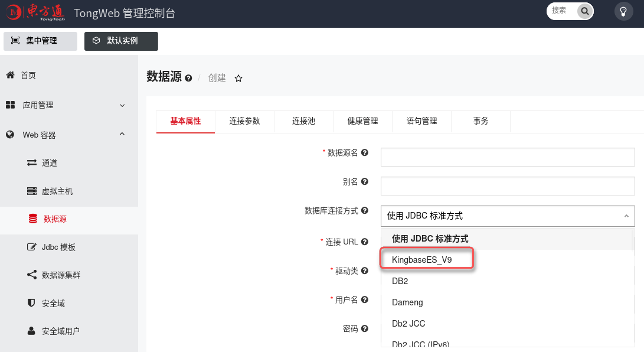This screenshot has height=352, width=644.
Task: Click help icon next to 数据源 title
Action: coord(188,78)
